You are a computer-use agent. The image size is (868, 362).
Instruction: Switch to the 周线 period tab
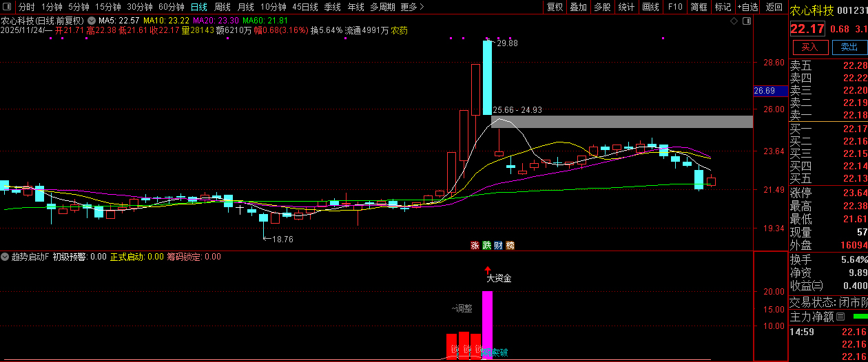[222, 7]
